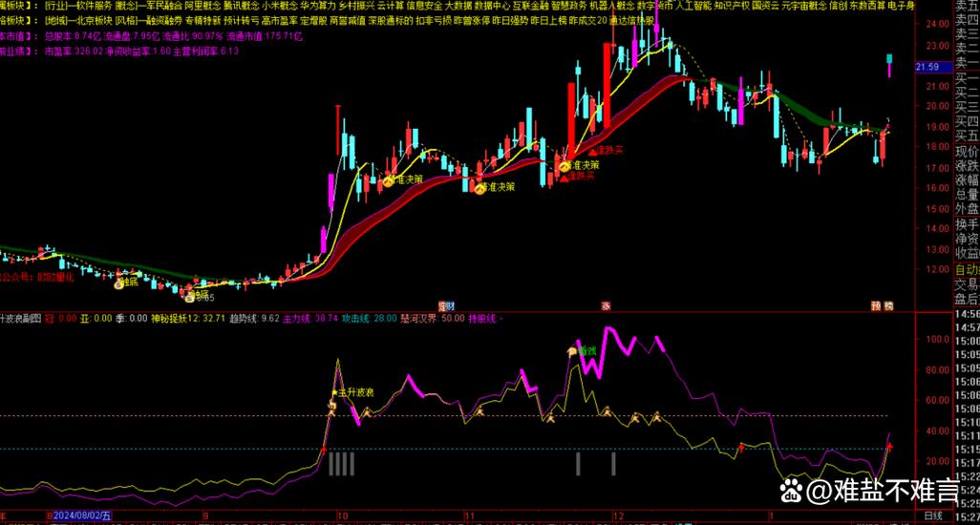Open the 军民融合 concept tag
The height and width of the screenshot is (525, 980).
pyautogui.click(x=163, y=6)
